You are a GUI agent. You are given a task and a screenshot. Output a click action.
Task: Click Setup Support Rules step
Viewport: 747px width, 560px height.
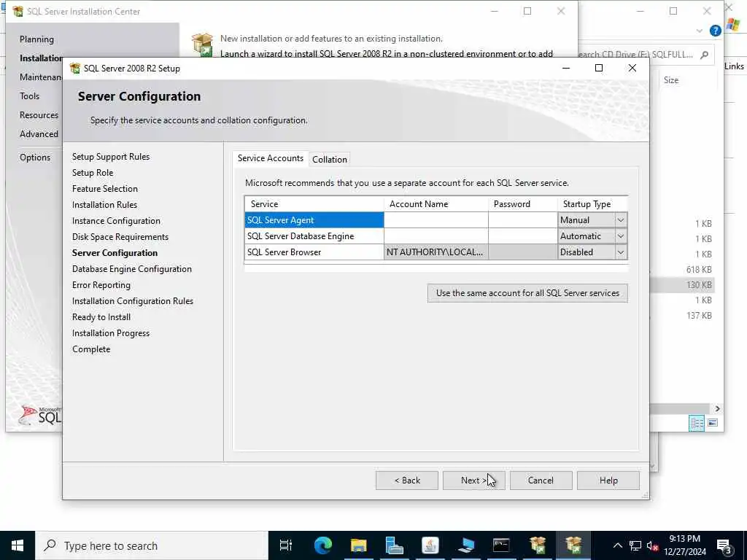[x=111, y=157]
